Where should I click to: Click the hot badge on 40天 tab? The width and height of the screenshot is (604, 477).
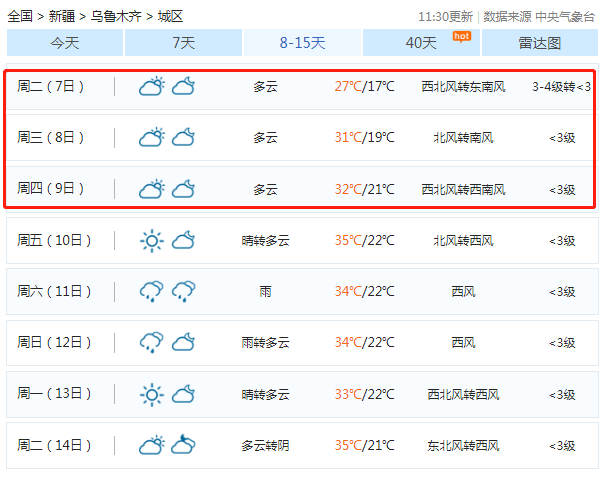pos(461,37)
